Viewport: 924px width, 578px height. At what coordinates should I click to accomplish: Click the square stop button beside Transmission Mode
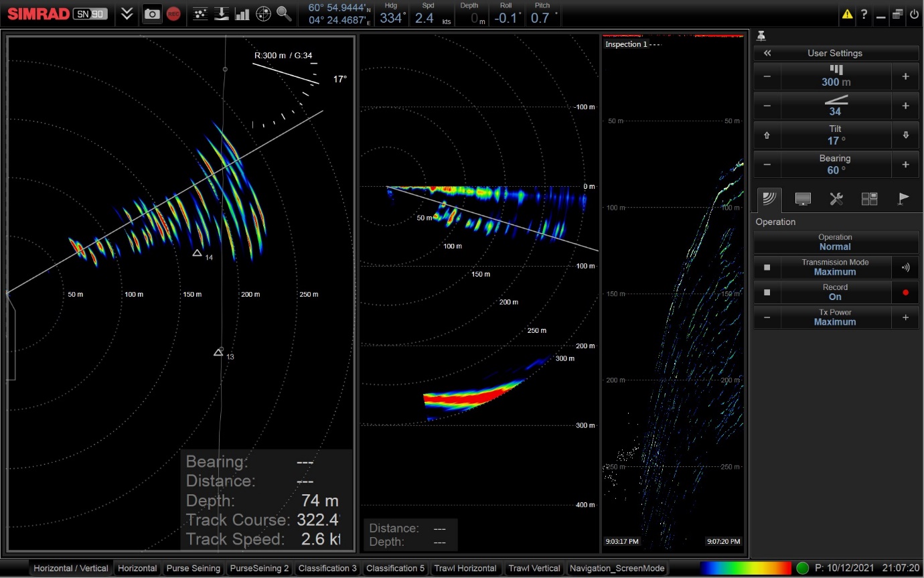point(767,267)
